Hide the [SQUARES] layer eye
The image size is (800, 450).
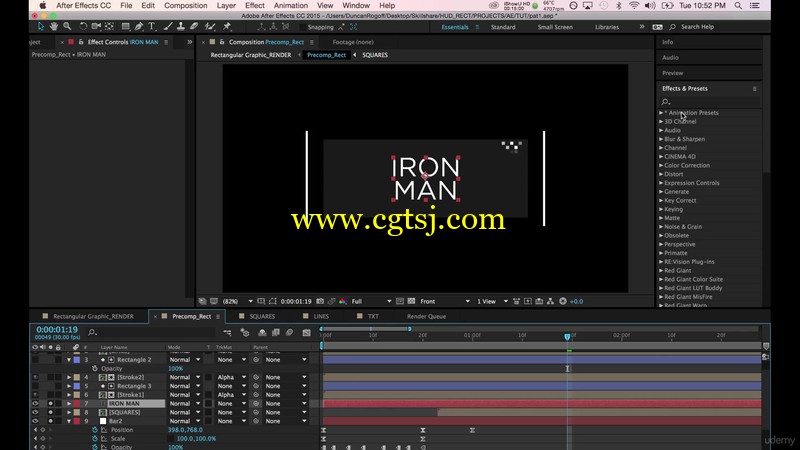point(35,412)
